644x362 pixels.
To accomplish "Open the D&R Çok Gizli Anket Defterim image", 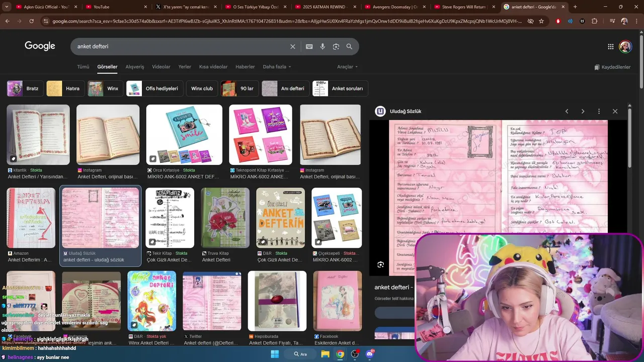I will point(281,218).
